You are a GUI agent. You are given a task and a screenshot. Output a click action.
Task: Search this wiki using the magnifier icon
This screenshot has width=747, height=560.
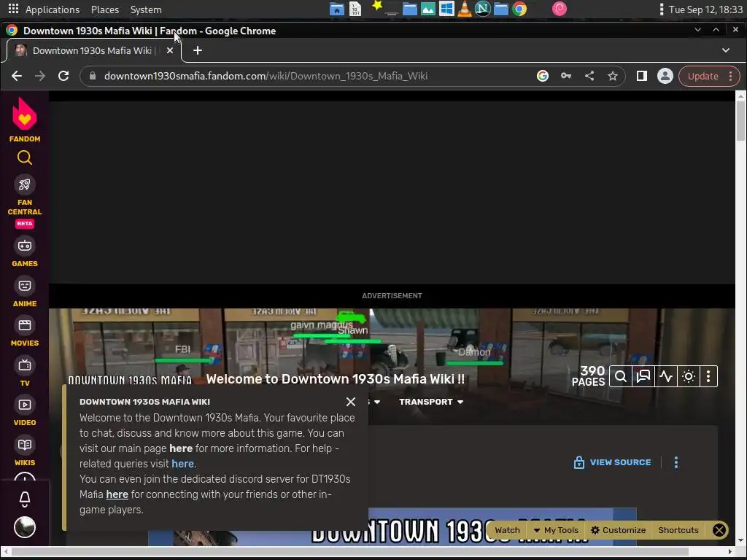pos(620,377)
